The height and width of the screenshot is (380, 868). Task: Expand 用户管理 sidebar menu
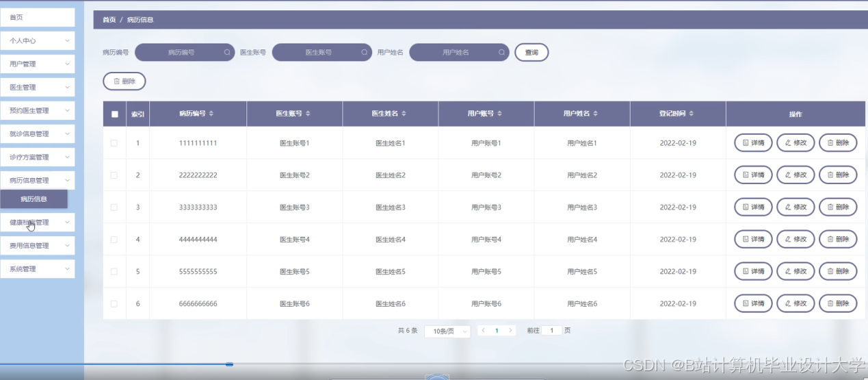(x=38, y=64)
